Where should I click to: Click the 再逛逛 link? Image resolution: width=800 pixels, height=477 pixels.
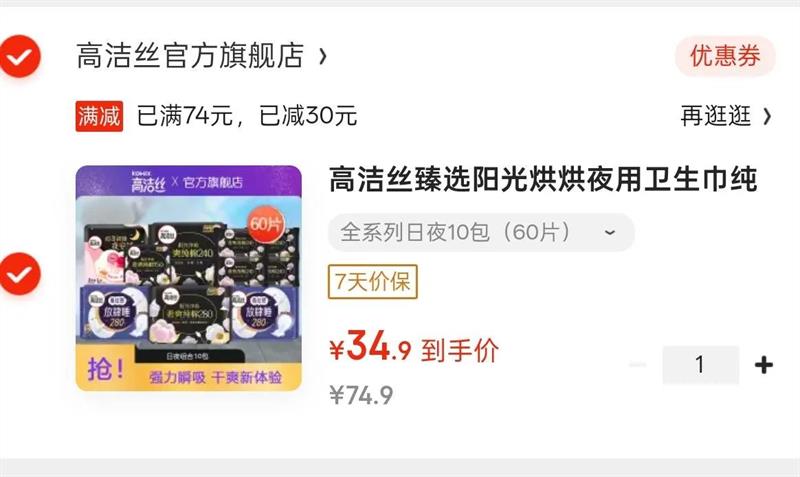click(x=716, y=116)
